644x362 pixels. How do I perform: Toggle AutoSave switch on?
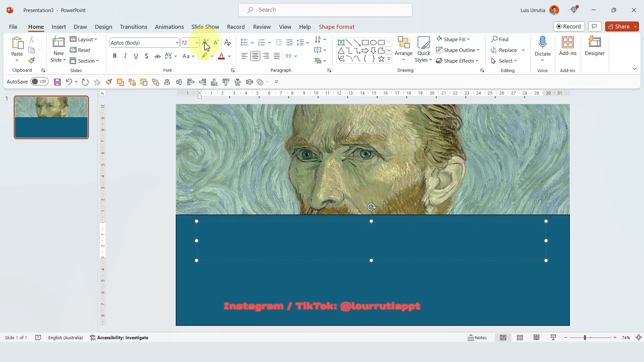(x=40, y=82)
